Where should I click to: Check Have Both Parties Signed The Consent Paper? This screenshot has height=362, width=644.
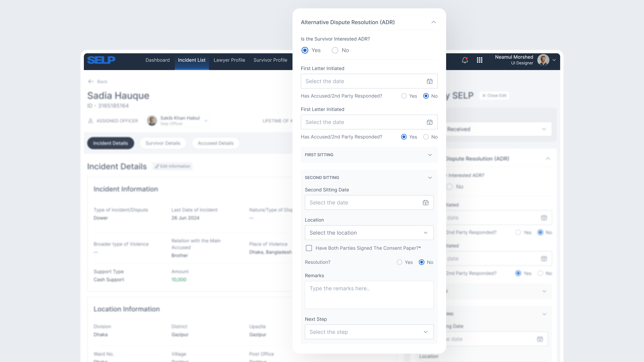(309, 248)
